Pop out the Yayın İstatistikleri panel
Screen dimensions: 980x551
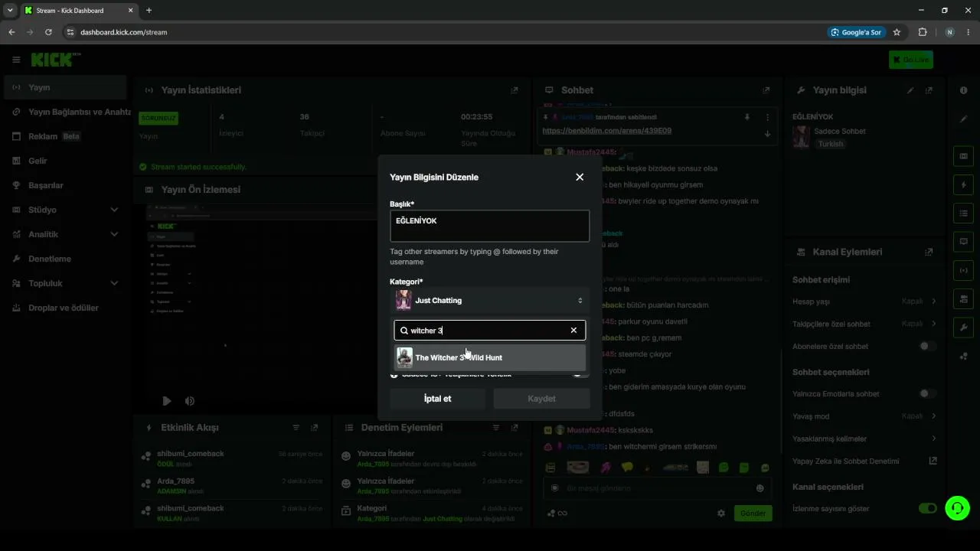(x=514, y=90)
